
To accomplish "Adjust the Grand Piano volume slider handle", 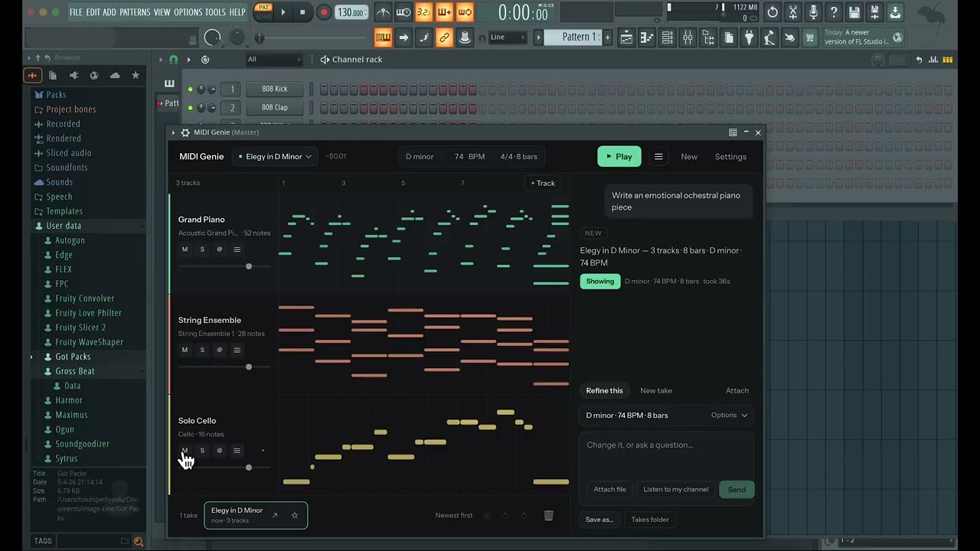I will 249,266.
